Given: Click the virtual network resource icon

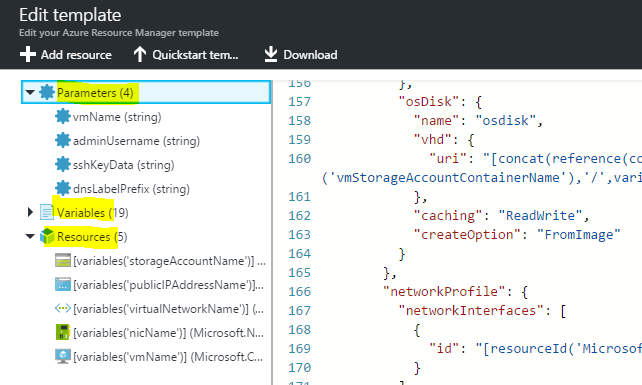Looking at the screenshot, I should (x=63, y=308).
